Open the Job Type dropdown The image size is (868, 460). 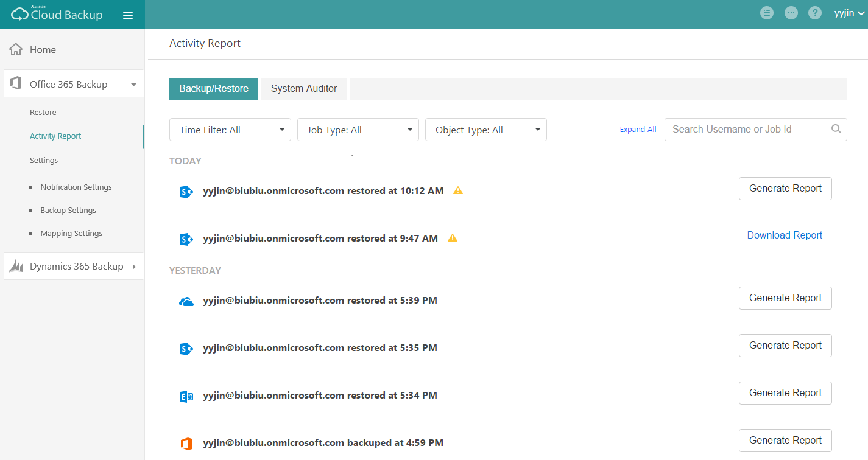pyautogui.click(x=358, y=129)
